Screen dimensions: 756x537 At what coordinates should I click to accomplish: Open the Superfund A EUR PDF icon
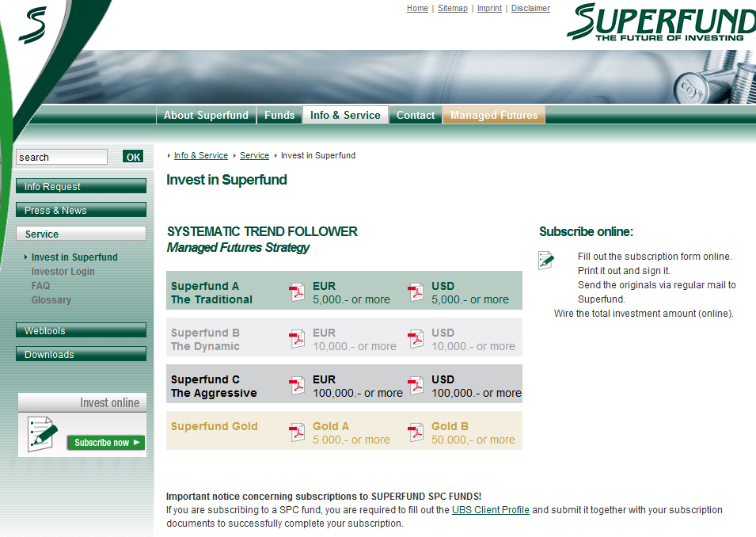click(x=297, y=292)
